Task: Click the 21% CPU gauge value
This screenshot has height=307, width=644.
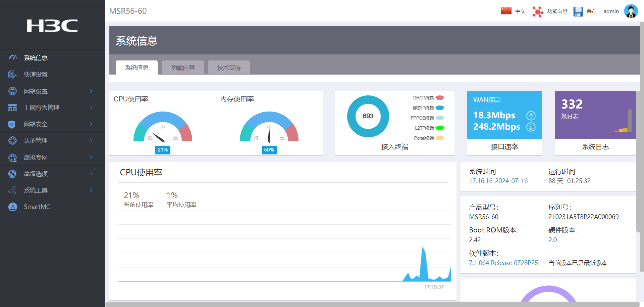Action: coord(163,150)
